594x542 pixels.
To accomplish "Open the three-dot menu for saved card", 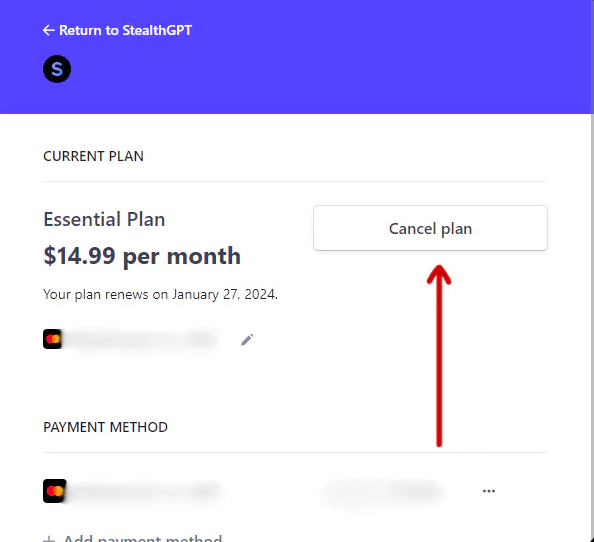I will (x=489, y=491).
